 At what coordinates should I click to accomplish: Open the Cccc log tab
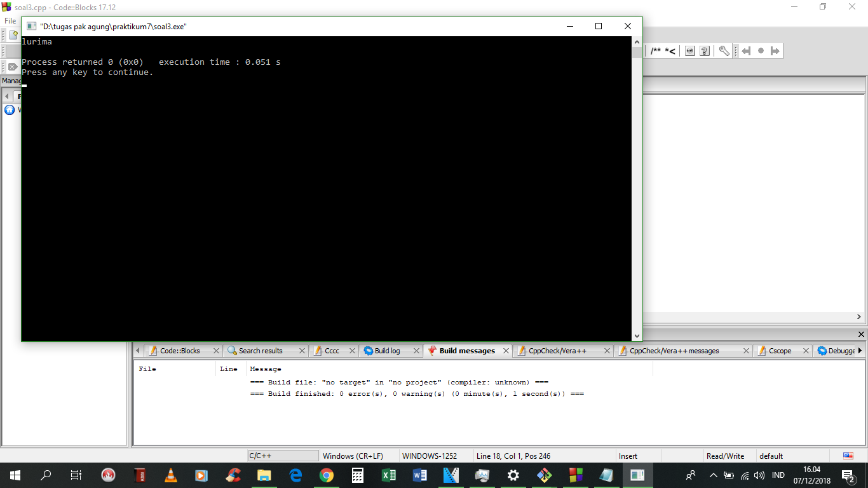[332, 351]
